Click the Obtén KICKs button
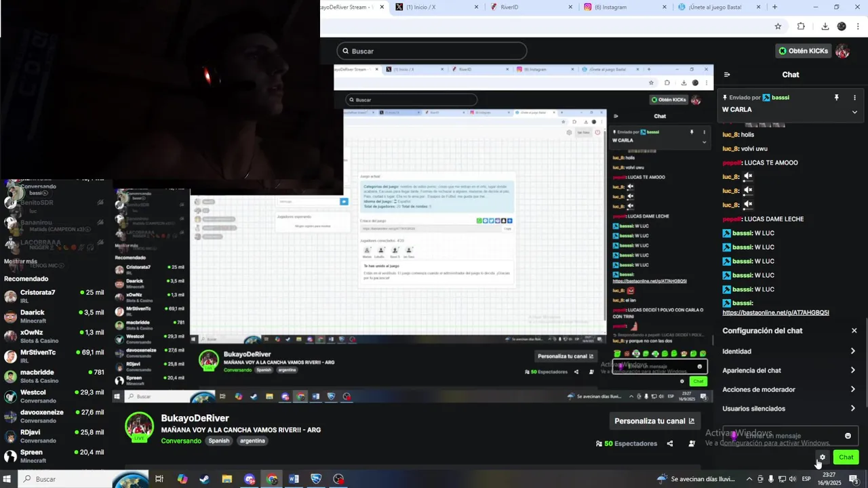This screenshot has height=488, width=868. tap(803, 51)
